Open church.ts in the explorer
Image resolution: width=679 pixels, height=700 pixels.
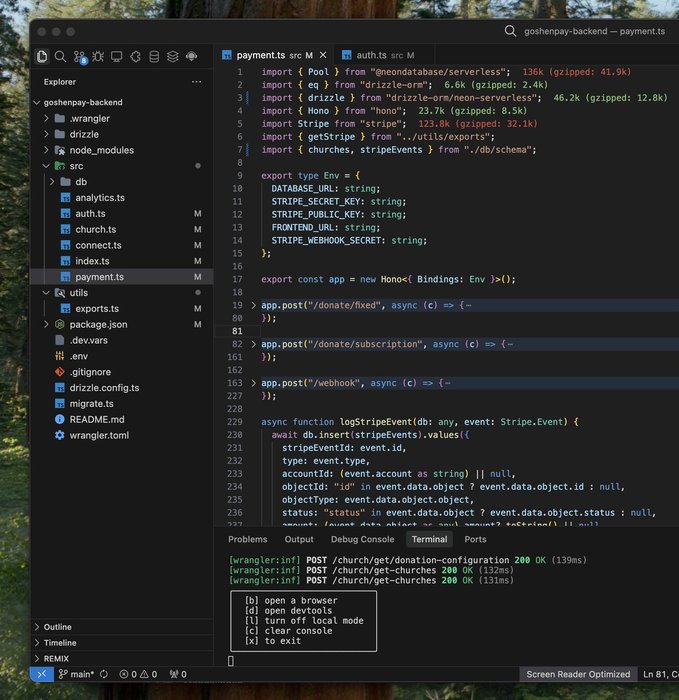(121, 229)
